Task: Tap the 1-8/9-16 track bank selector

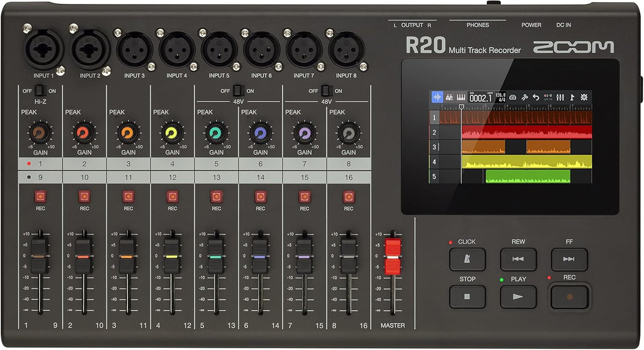Action: 549,96
